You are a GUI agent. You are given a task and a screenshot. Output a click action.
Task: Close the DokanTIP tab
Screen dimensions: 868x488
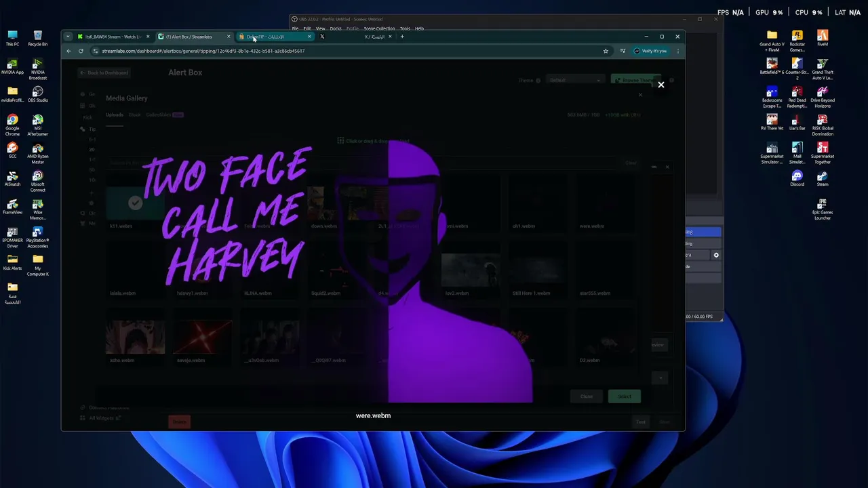click(x=309, y=37)
